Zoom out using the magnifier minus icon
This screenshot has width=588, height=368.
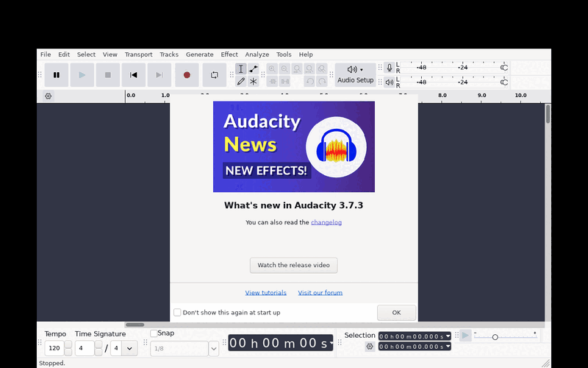point(284,68)
